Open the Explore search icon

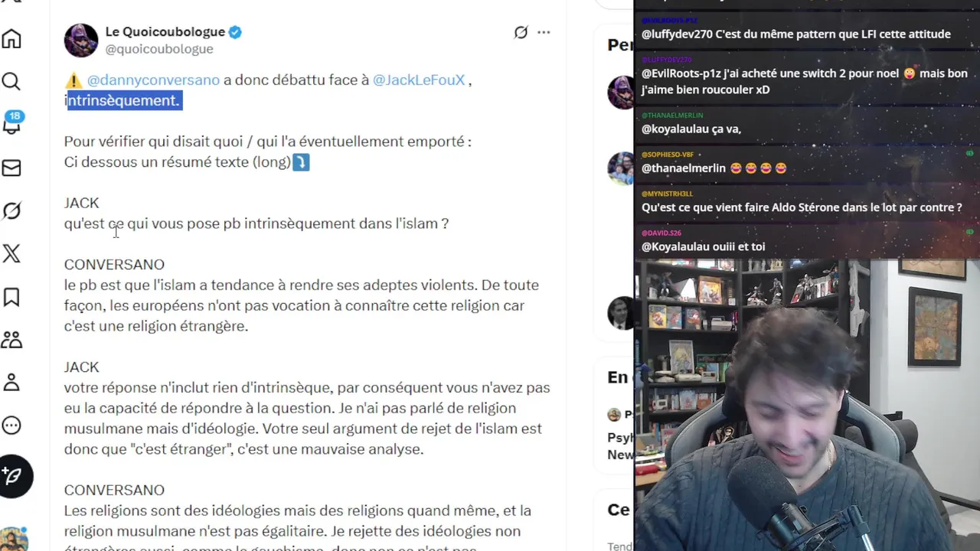(x=11, y=81)
